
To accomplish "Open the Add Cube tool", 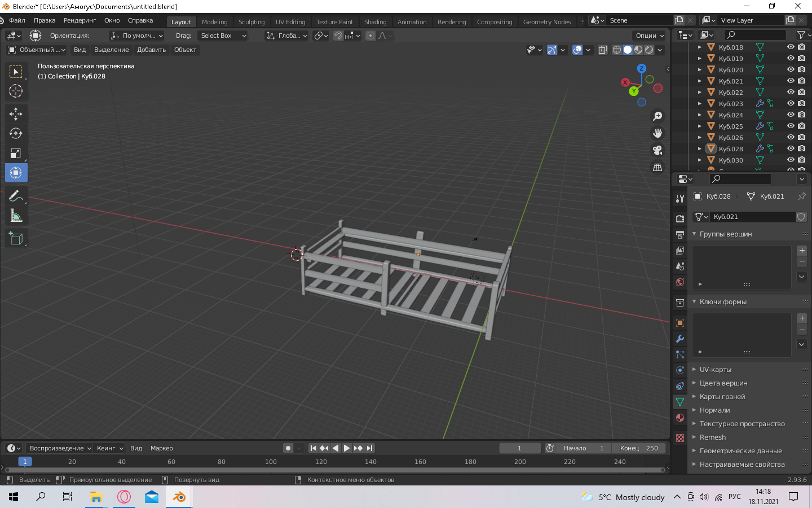I will [x=16, y=238].
